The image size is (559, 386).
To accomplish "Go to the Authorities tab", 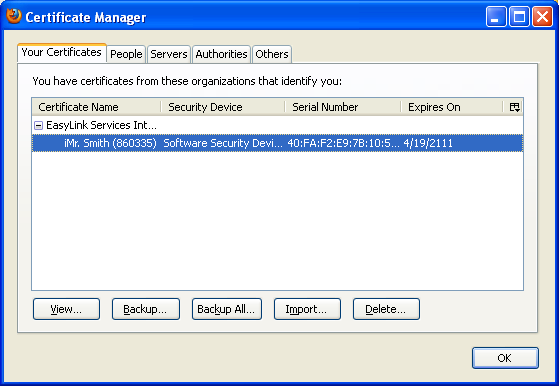I will tap(221, 54).
